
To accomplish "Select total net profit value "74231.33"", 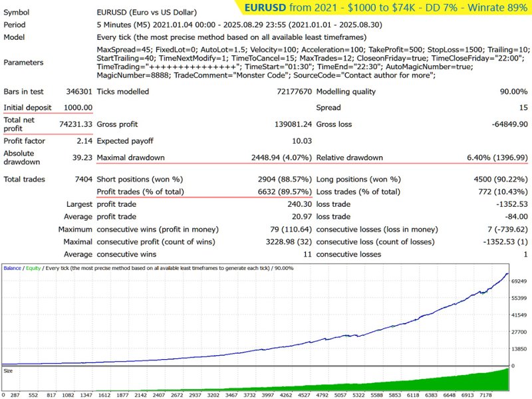I will coord(76,124).
